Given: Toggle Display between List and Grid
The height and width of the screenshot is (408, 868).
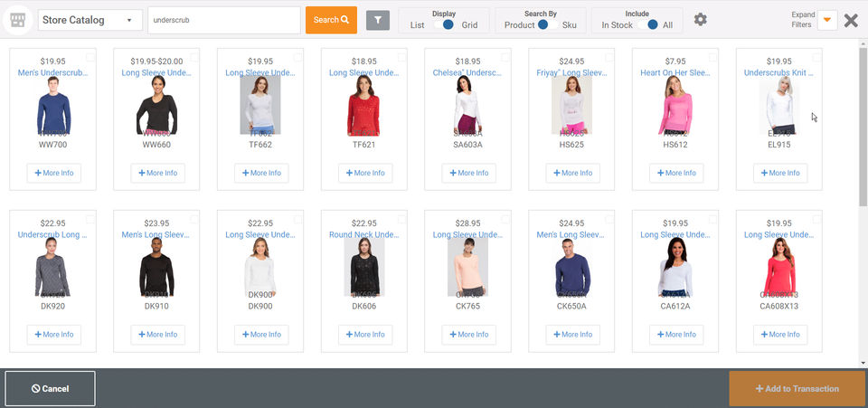Looking at the screenshot, I should click(x=443, y=24).
